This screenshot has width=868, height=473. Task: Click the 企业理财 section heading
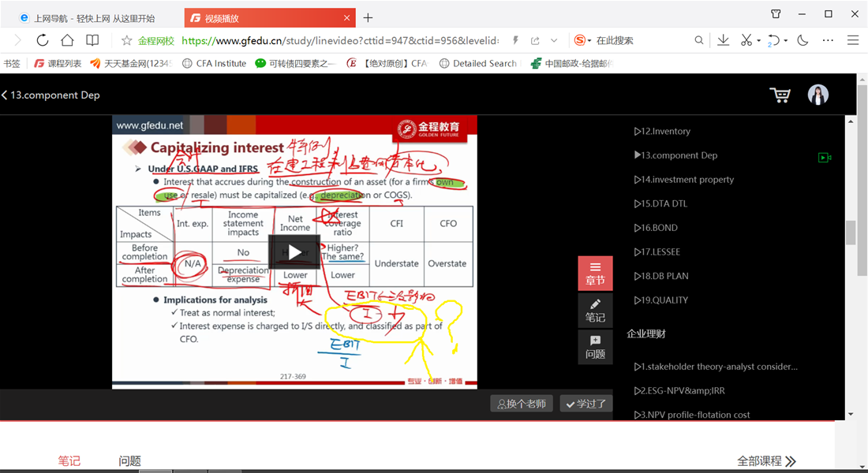(x=646, y=333)
